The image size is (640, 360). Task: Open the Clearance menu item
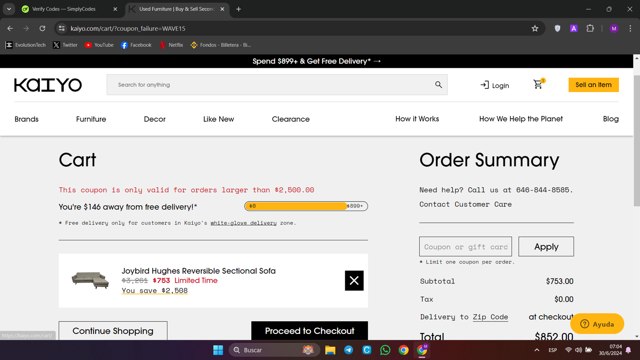[x=291, y=119]
